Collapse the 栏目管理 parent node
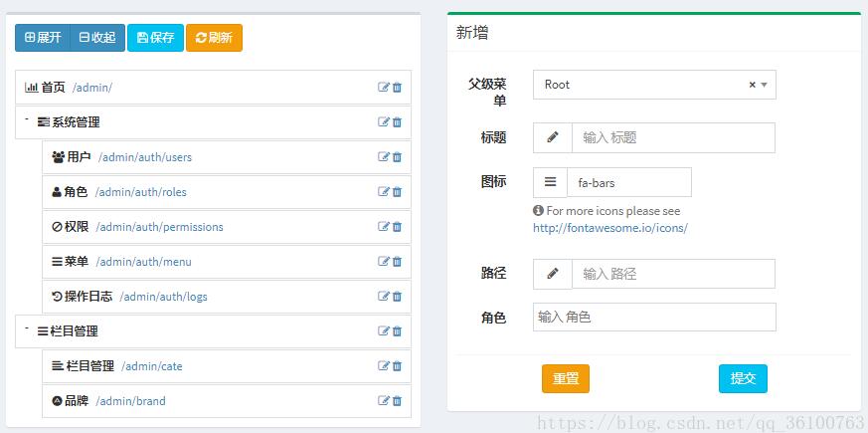868x433 pixels. (27, 327)
